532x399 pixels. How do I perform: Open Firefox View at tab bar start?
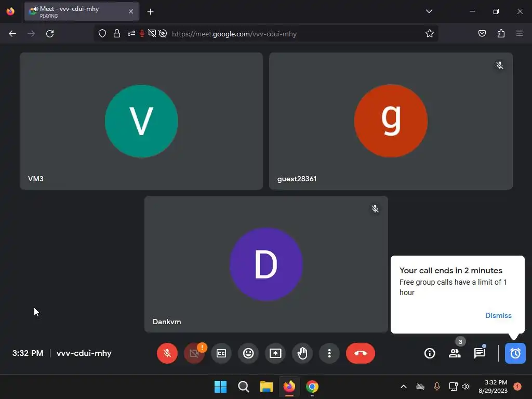(10, 11)
